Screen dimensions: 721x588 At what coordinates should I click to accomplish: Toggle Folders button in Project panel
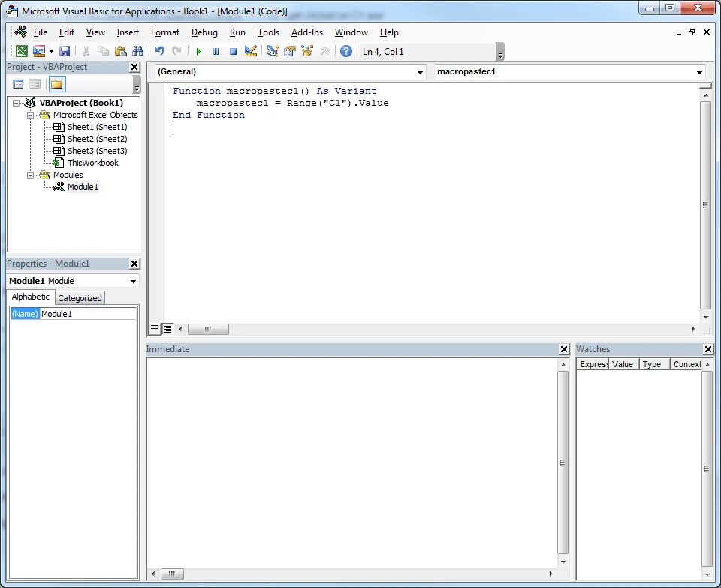56,84
